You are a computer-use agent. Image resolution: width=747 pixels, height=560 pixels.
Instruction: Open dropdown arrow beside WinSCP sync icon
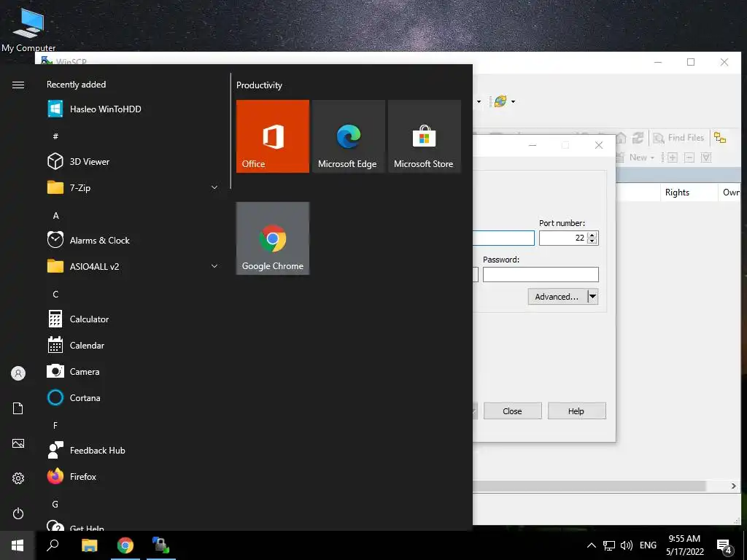tap(513, 101)
